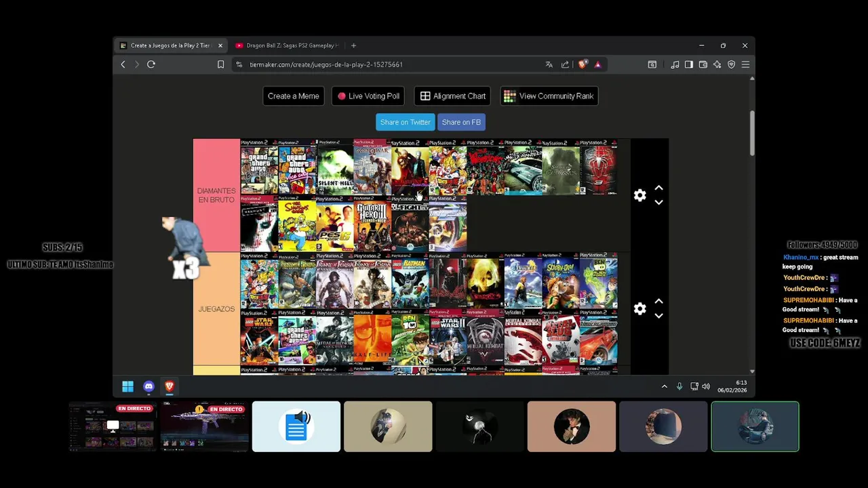868x488 pixels.
Task: Open the Alignment Chart button
Action: tap(452, 96)
